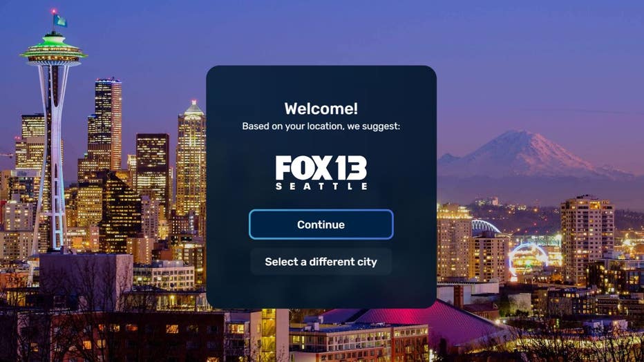Click the dark welcome dialog's empty bottom area

pyautogui.click(x=321, y=292)
